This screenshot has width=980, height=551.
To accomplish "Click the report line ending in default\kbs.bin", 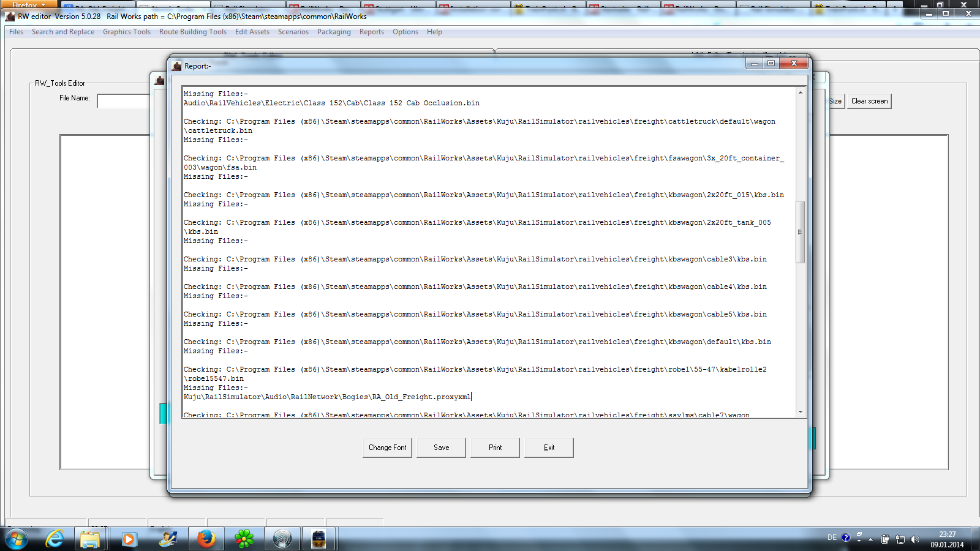I will point(477,342).
